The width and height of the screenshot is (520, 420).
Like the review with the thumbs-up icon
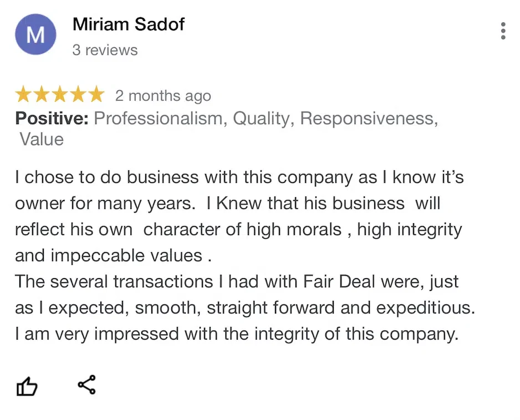27,386
